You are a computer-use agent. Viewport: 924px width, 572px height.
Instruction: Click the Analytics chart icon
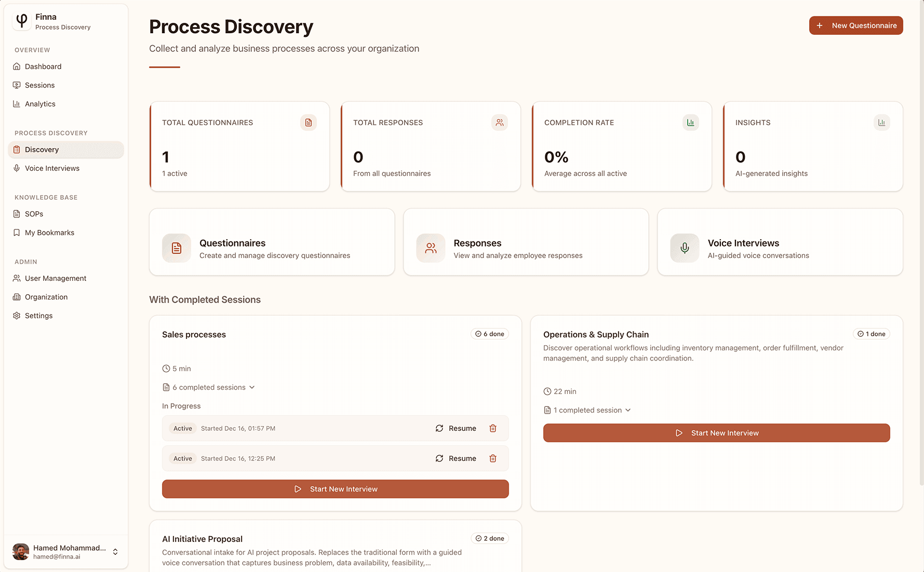click(x=17, y=104)
